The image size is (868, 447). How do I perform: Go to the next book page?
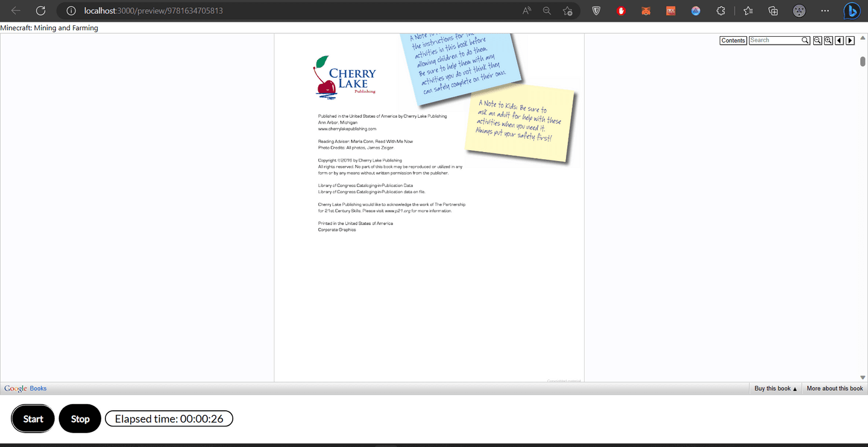(x=850, y=40)
